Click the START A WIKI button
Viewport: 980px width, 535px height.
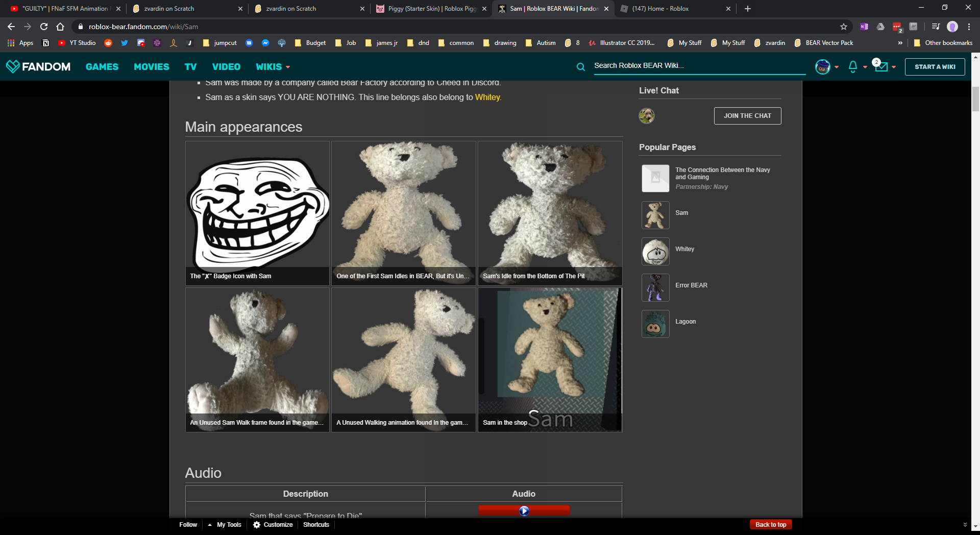(x=935, y=67)
